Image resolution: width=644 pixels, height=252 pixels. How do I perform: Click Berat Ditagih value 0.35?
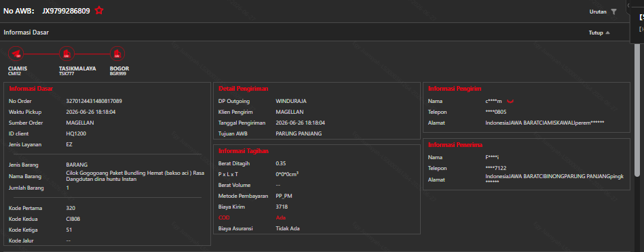coord(281,163)
